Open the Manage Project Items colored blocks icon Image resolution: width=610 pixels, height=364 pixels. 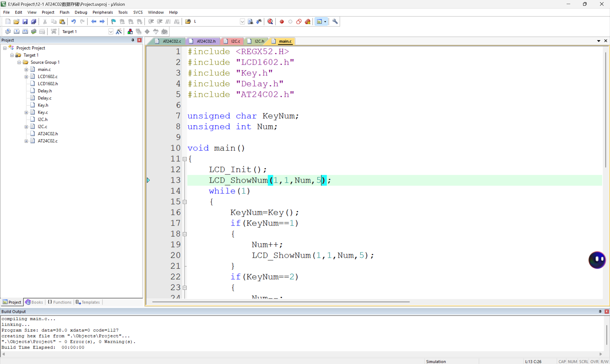pyautogui.click(x=130, y=31)
